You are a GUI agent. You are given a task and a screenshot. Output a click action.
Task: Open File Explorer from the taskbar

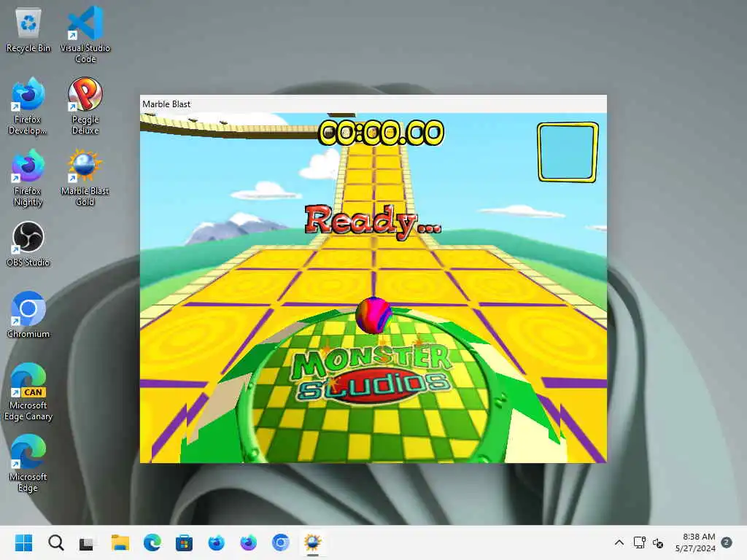[120, 542]
